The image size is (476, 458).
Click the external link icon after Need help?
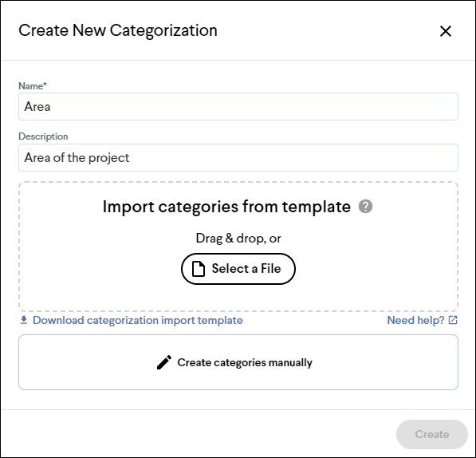point(453,320)
